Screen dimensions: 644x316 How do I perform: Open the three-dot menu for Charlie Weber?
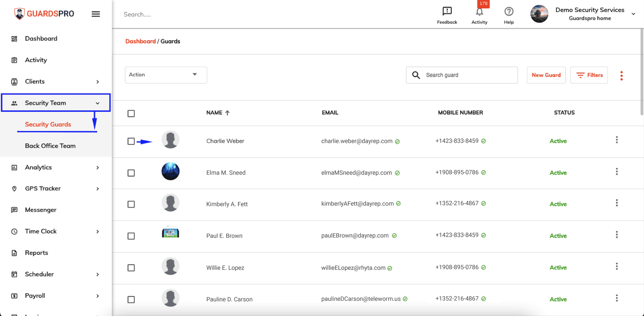pos(617,140)
